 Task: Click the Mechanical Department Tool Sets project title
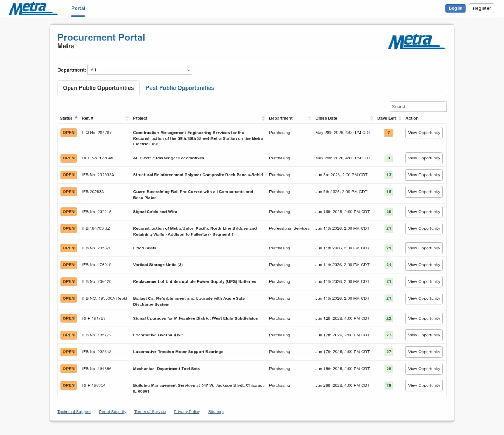166,369
